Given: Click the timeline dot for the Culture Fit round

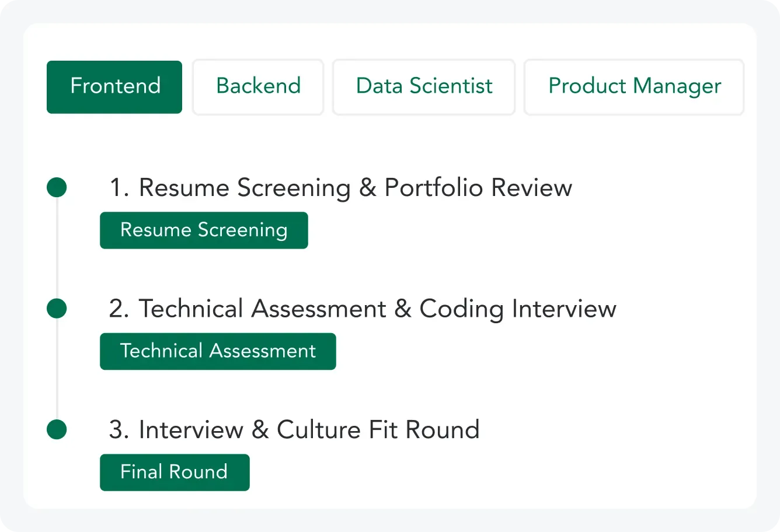Looking at the screenshot, I should [x=57, y=429].
